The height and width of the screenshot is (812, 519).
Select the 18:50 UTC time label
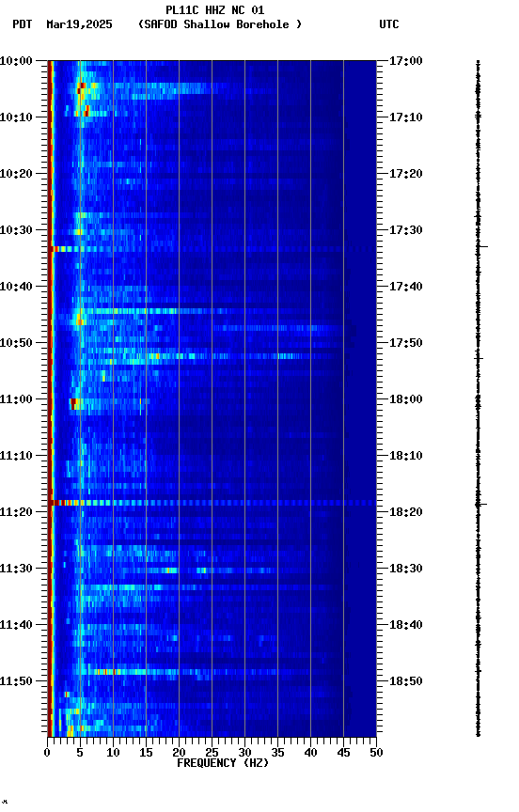tap(406, 681)
